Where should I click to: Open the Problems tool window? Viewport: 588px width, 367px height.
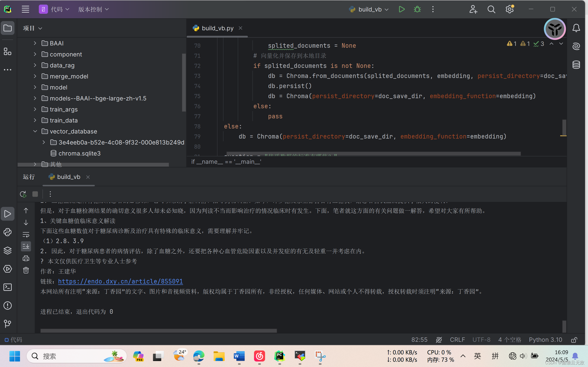8,306
